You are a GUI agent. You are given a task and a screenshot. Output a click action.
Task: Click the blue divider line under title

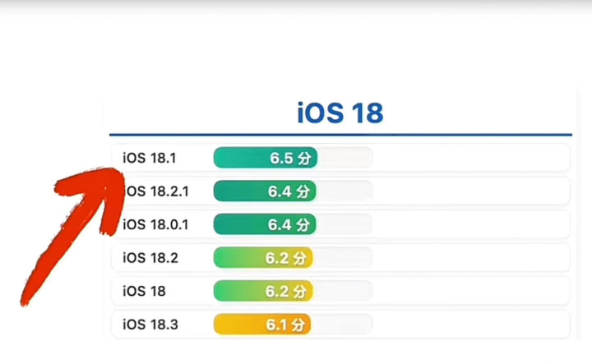click(x=340, y=134)
